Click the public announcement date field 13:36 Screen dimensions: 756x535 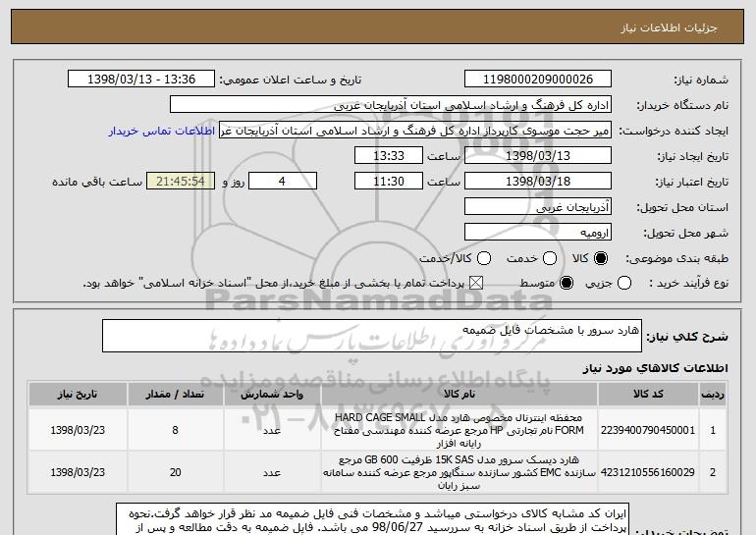[141, 80]
